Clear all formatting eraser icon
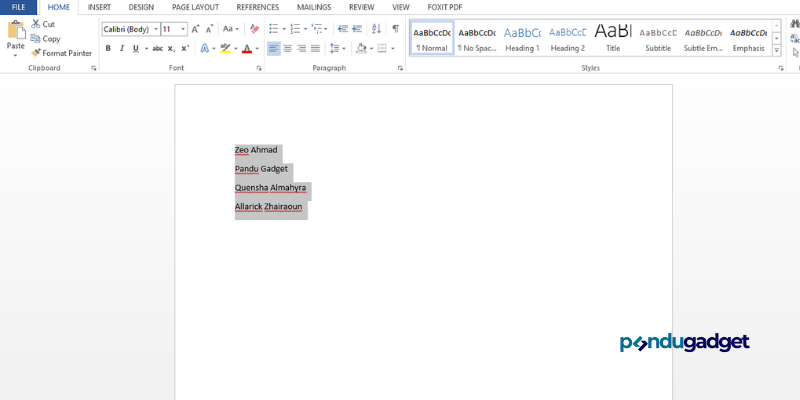The height and width of the screenshot is (400, 800). [255, 29]
